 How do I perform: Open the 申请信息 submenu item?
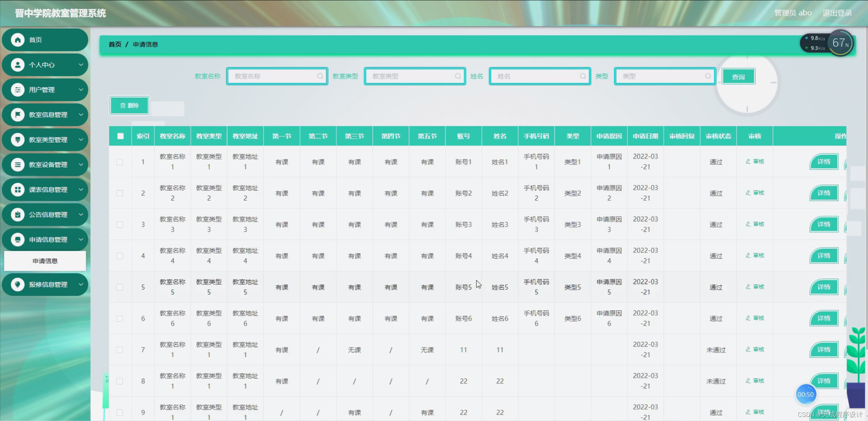click(45, 261)
